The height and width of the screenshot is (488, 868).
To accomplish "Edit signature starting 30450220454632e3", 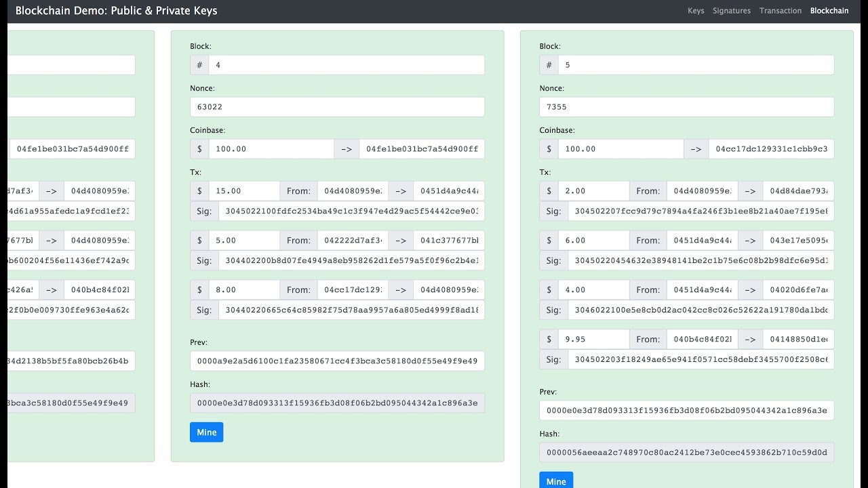I will (x=701, y=260).
